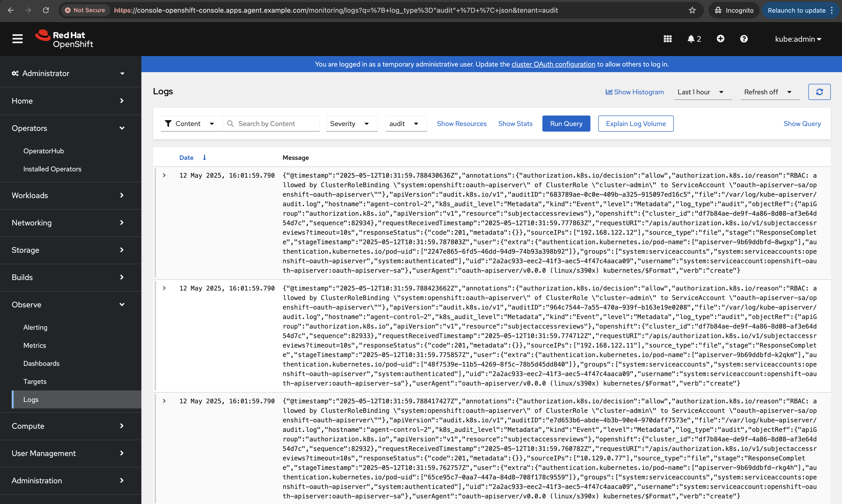
Task: Click the notifications bell icon
Action: 691,39
